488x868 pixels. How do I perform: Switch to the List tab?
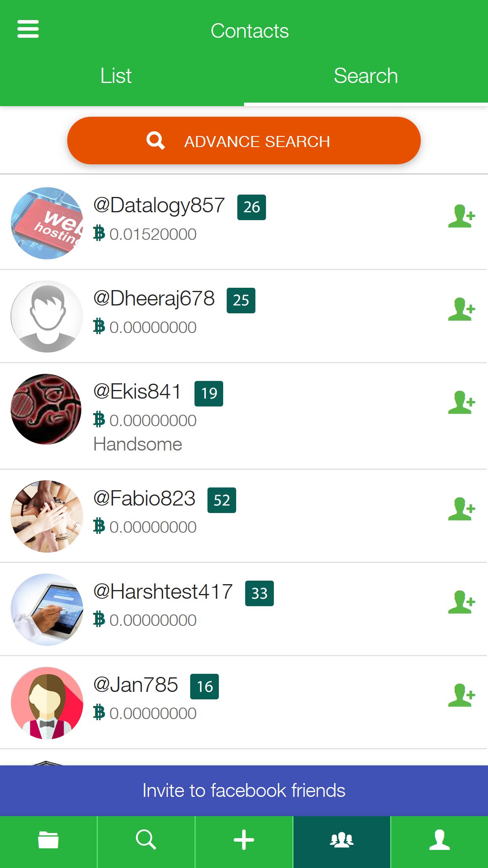coord(116,75)
